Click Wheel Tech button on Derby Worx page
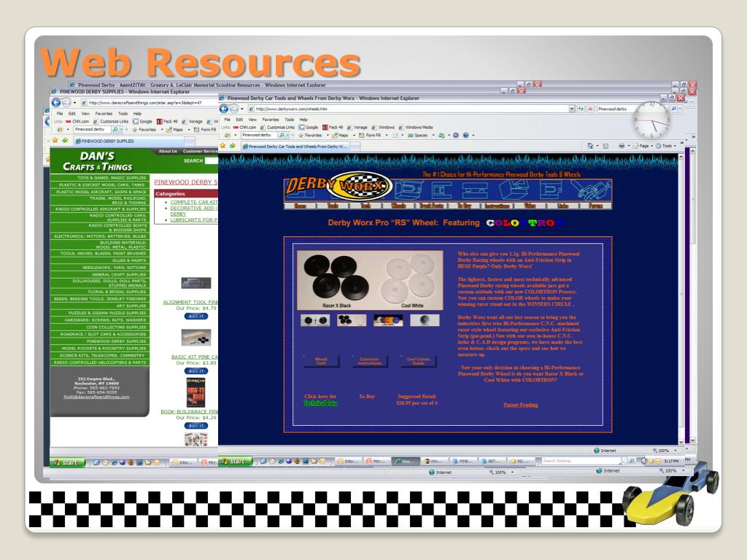Screen dimensions: 747x560 pos(321,362)
